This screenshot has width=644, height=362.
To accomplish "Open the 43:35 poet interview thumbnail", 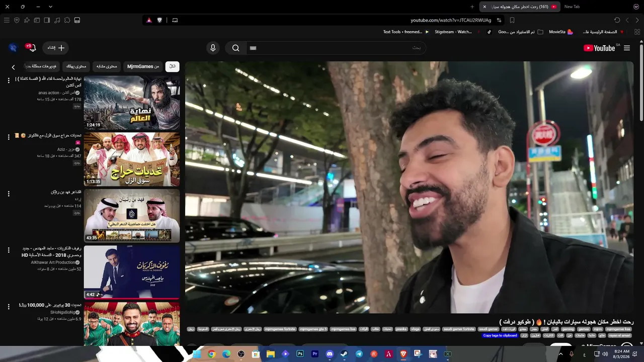I will [x=132, y=216].
